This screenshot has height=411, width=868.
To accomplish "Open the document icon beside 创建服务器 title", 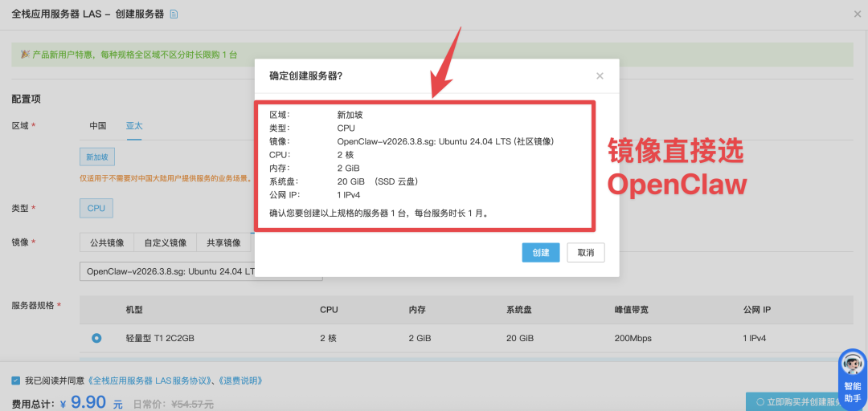I will tap(174, 14).
